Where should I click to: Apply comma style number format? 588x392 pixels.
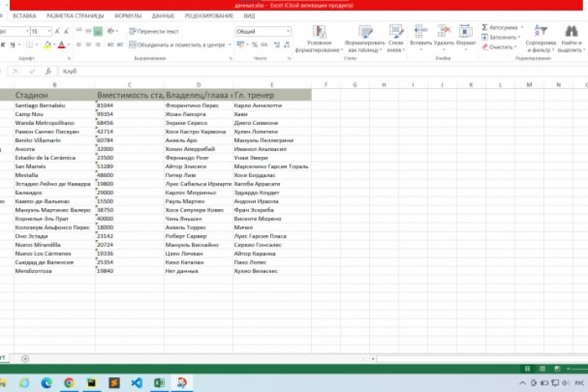(264, 45)
